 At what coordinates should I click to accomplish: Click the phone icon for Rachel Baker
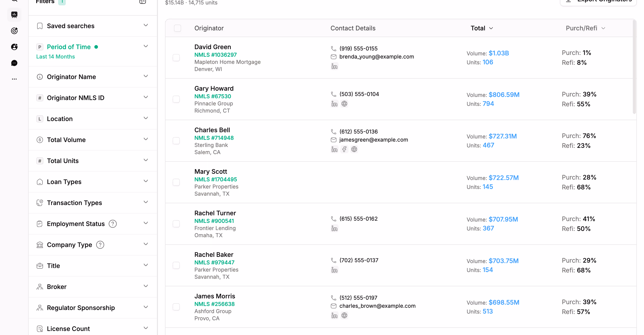point(333,260)
